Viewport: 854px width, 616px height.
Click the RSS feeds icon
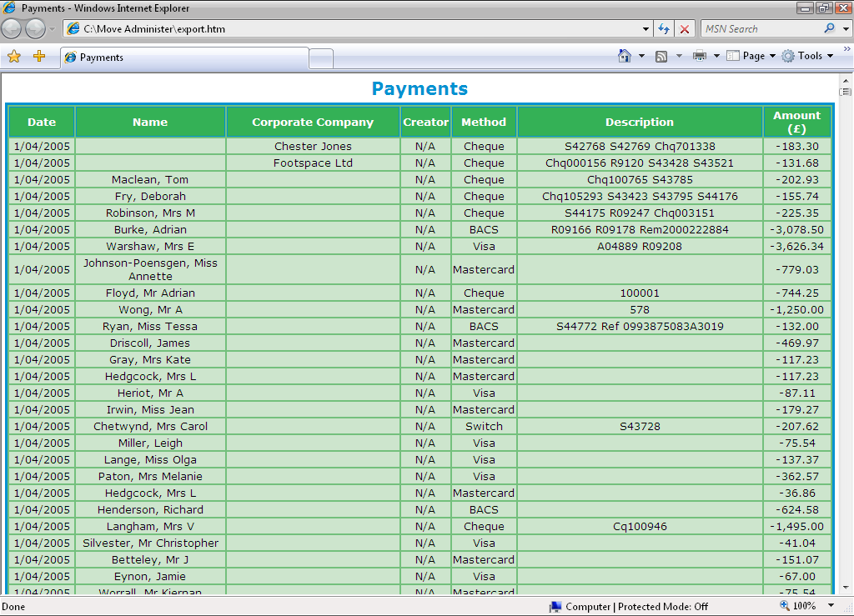click(x=661, y=56)
